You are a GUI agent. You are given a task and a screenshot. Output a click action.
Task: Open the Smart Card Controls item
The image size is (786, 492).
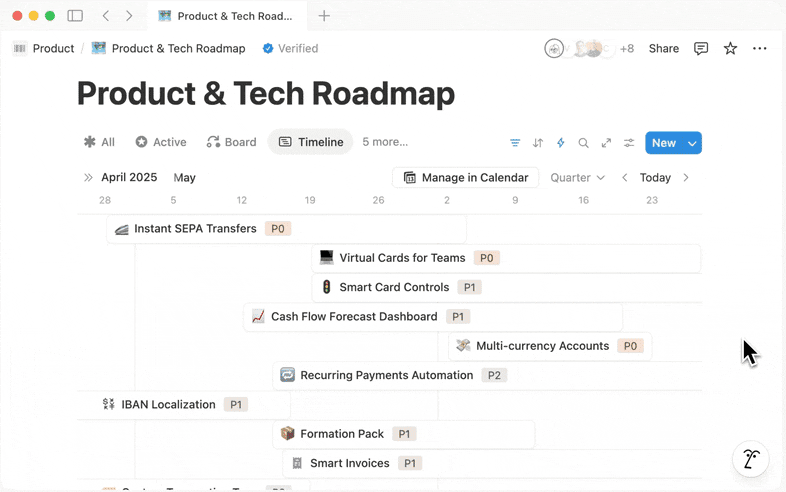(x=506, y=287)
